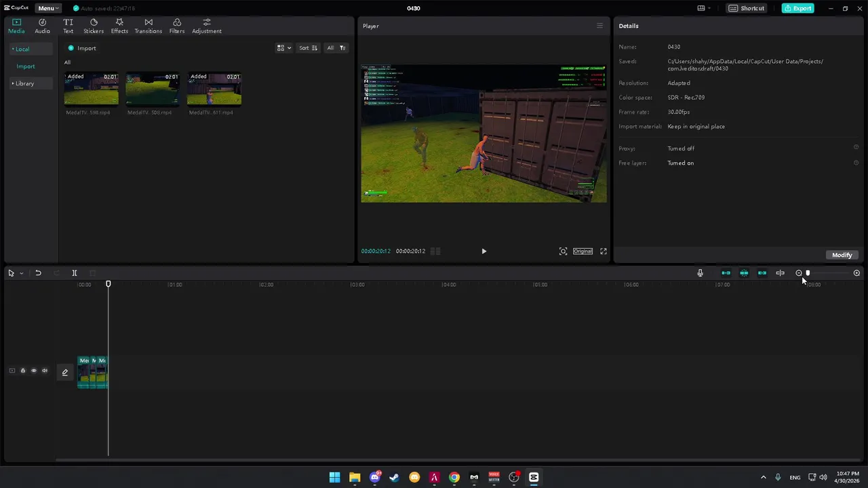The height and width of the screenshot is (488, 868).
Task: Click the timecode 00:00:20:12 in Player
Action: coord(376,251)
